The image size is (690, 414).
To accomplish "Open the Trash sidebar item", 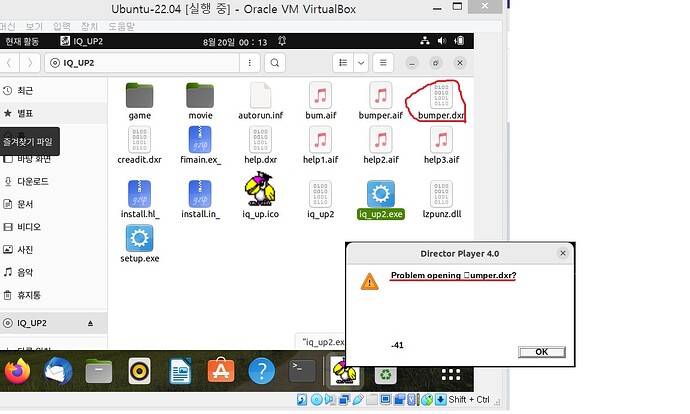I will click(53, 295).
